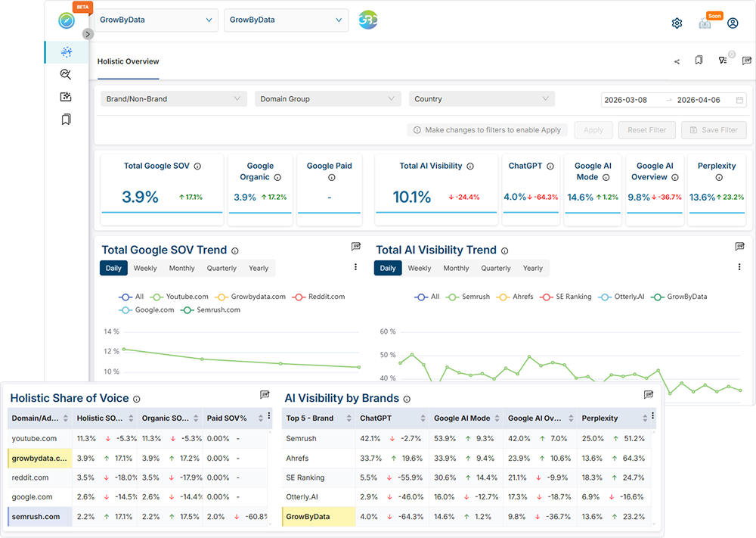Open the user profile account icon
The width and height of the screenshot is (756, 538).
[x=732, y=23]
